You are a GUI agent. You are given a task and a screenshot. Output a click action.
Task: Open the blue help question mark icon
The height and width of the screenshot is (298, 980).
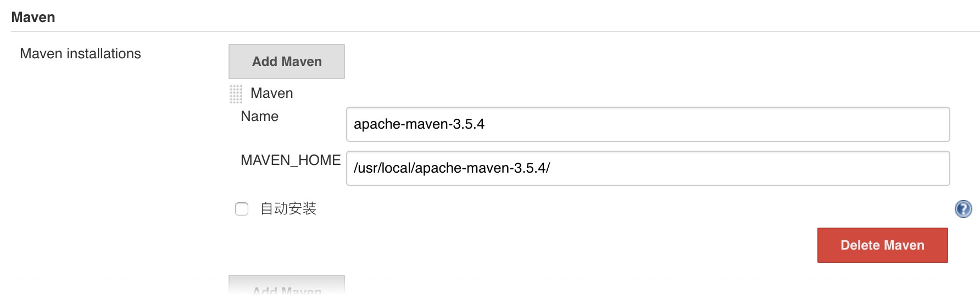point(964,209)
